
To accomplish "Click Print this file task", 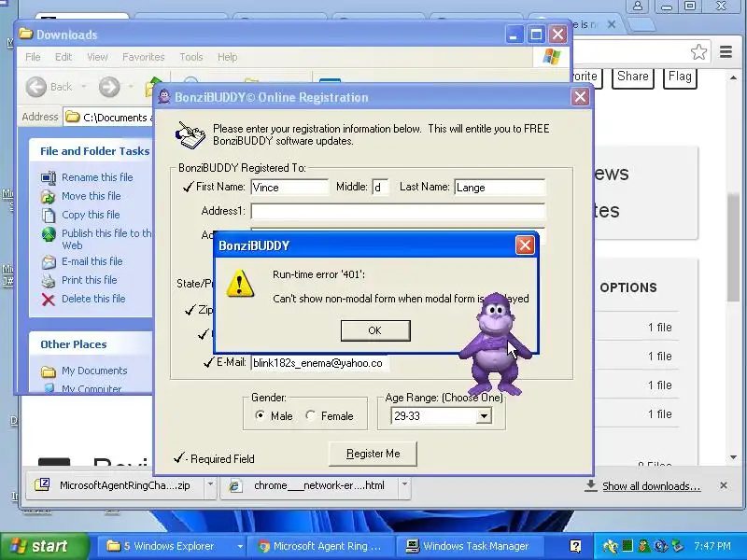I will [89, 280].
